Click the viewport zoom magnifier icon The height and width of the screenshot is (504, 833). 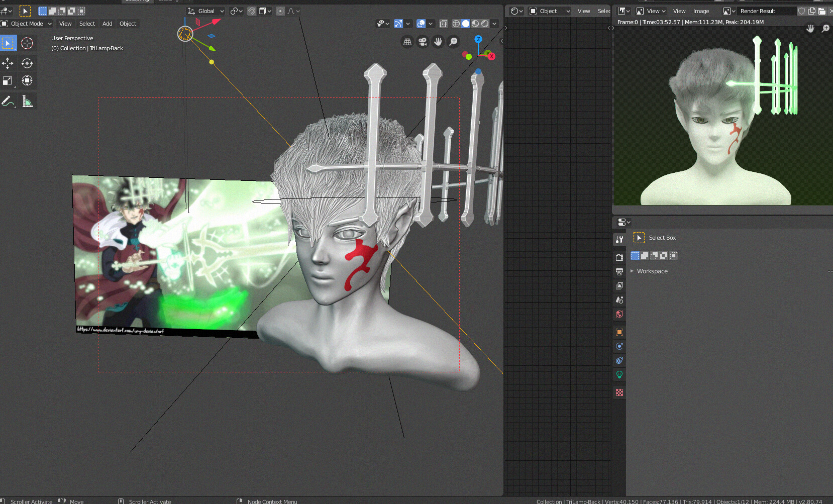(x=453, y=42)
